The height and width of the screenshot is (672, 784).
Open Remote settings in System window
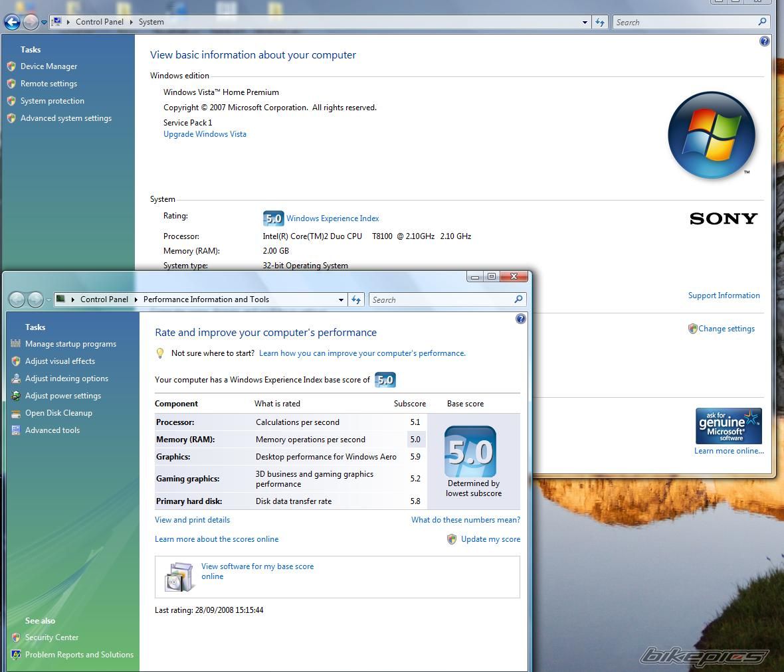click(49, 84)
